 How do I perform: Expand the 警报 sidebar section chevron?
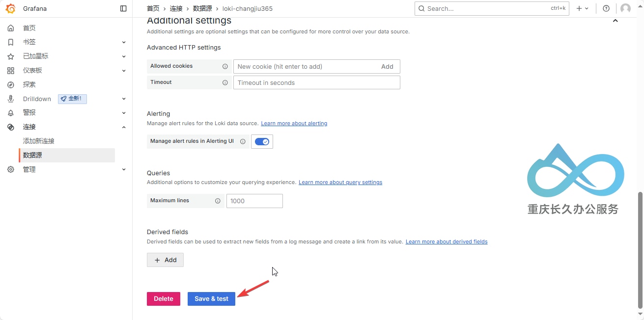tap(124, 113)
